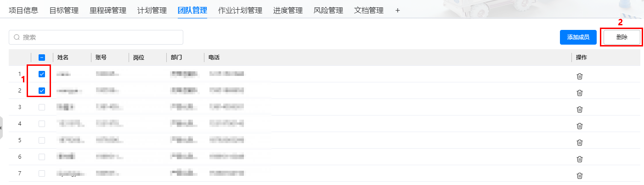Click the 操作 column header
This screenshot has width=644, height=185.
pyautogui.click(x=582, y=58)
